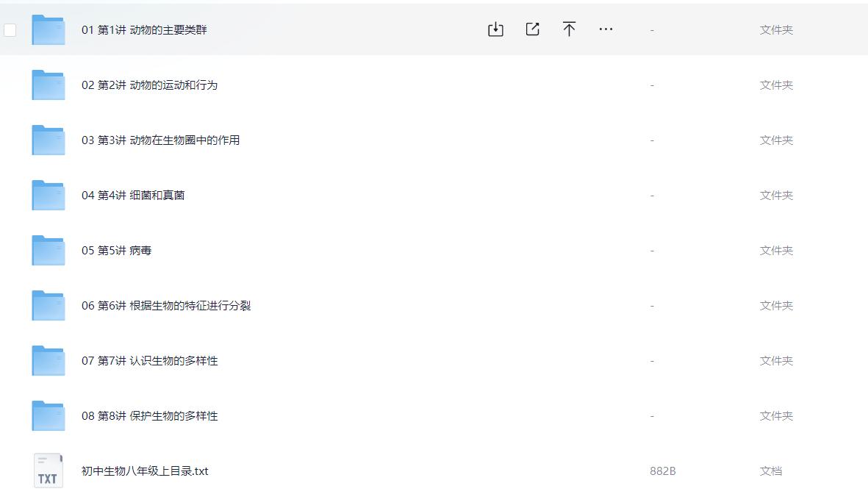The width and height of the screenshot is (868, 497).
Task: Click the pin-to-top arrow icon
Action: click(569, 29)
